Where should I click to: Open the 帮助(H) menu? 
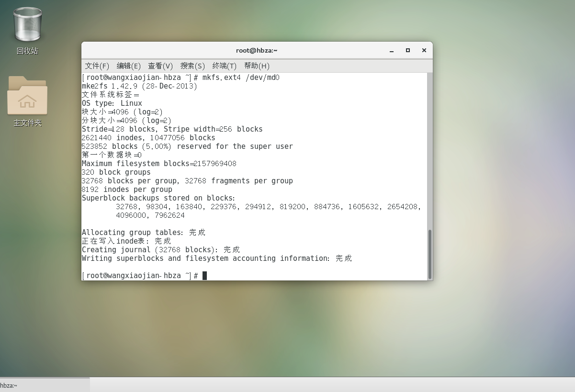pos(257,66)
